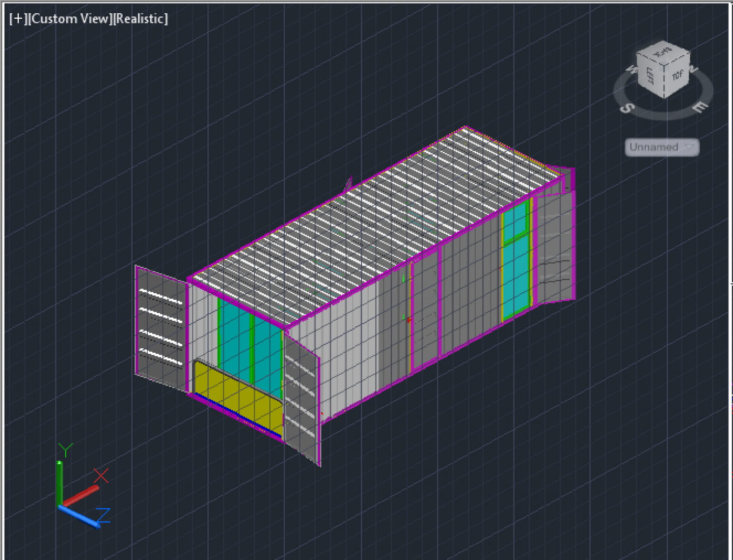This screenshot has width=733, height=560.
Task: Click the TOP face of the ViewCube
Action: [x=677, y=75]
